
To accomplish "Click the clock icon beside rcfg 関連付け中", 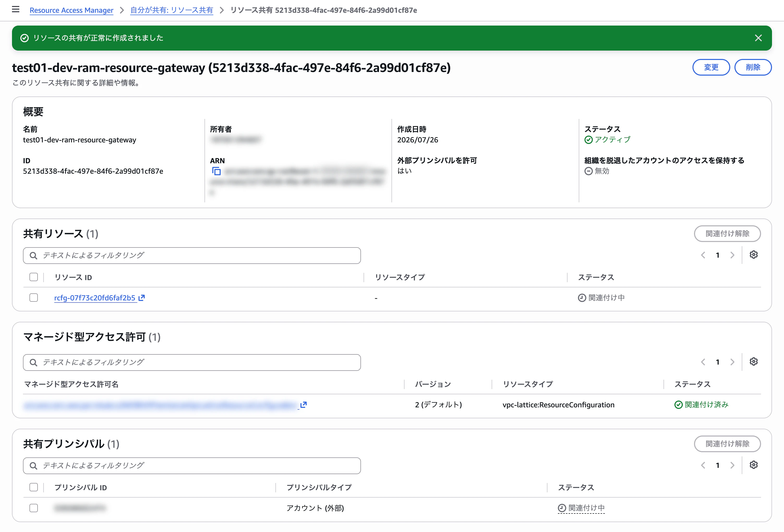I will click(582, 298).
